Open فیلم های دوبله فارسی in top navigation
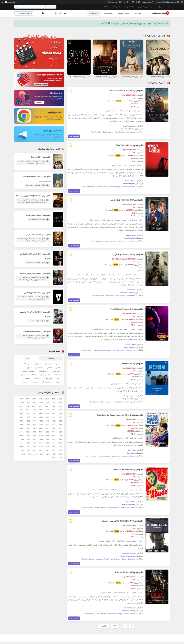This screenshot has width=184, height=644. (145, 7)
